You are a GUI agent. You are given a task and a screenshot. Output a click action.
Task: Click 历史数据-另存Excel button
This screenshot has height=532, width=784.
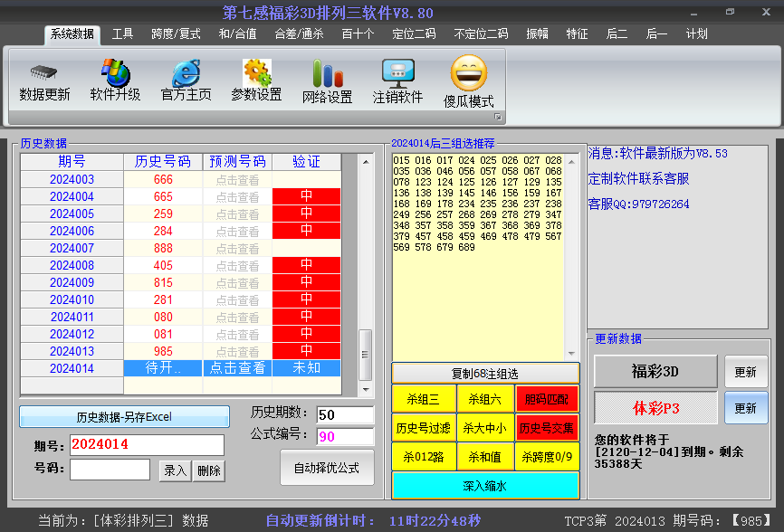(x=124, y=416)
